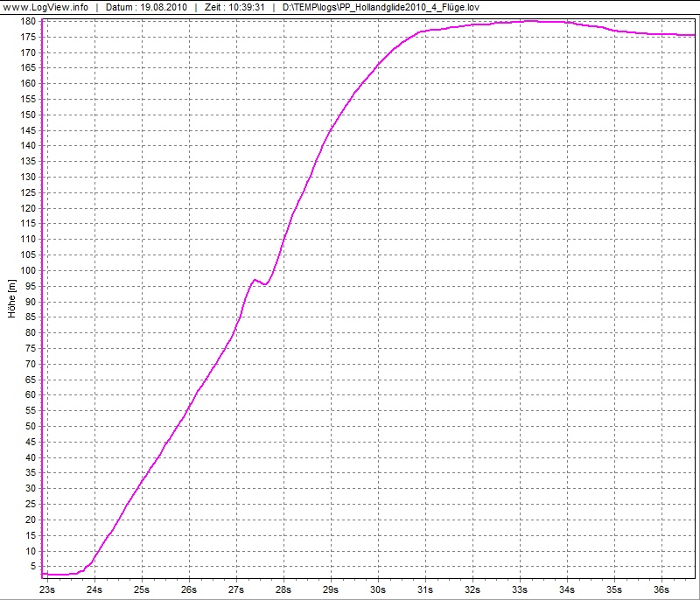Select the 23s time axis tick
The image size is (700, 600).
pos(47,590)
